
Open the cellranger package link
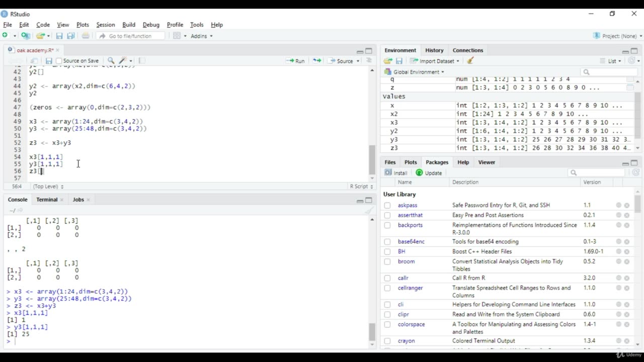click(x=410, y=288)
